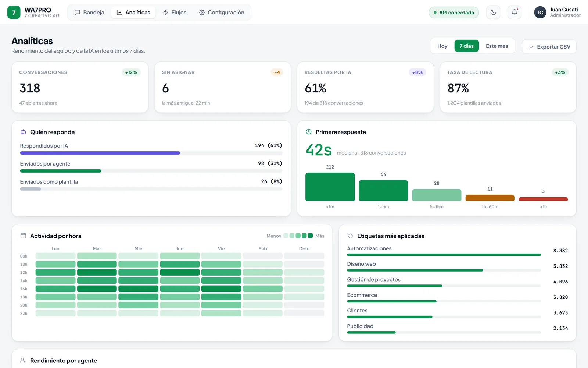588x368 pixels.
Task: Click the +3% badge on Tasa de lectura
Action: pos(560,72)
